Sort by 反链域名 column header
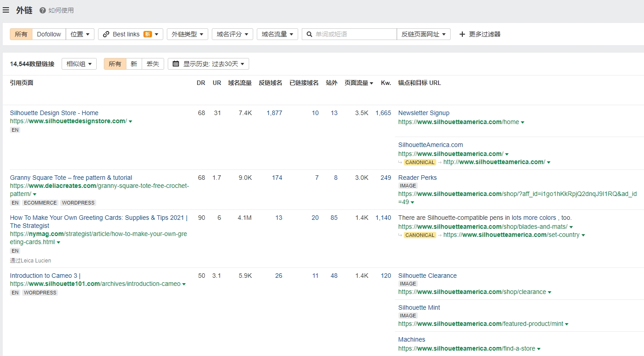The height and width of the screenshot is (356, 644). [270, 83]
